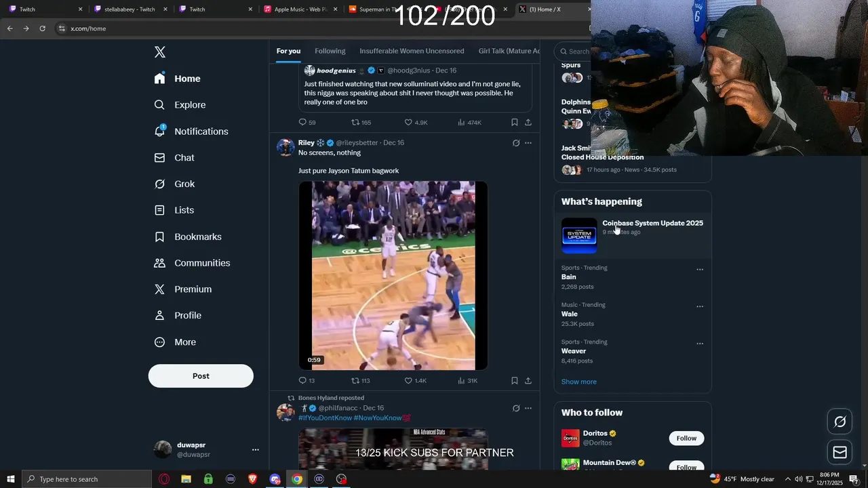Reply to hoodgenius post (59 replies)
868x488 pixels.
307,123
